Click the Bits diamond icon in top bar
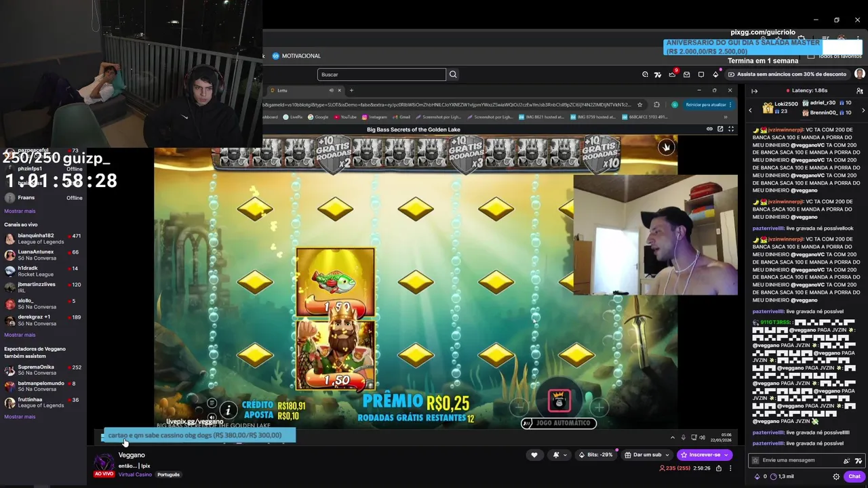Viewport: 868px width, 488px height. [x=715, y=75]
